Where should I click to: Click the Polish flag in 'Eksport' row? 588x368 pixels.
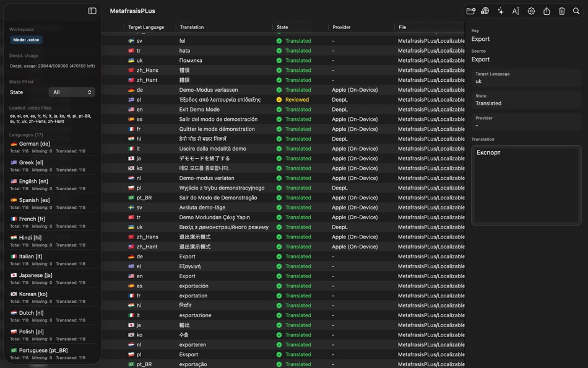point(131,354)
